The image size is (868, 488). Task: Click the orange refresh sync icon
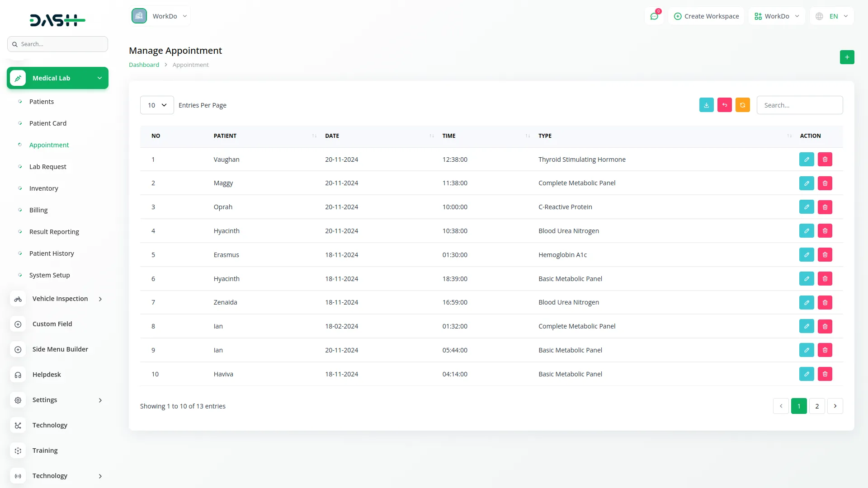742,105
